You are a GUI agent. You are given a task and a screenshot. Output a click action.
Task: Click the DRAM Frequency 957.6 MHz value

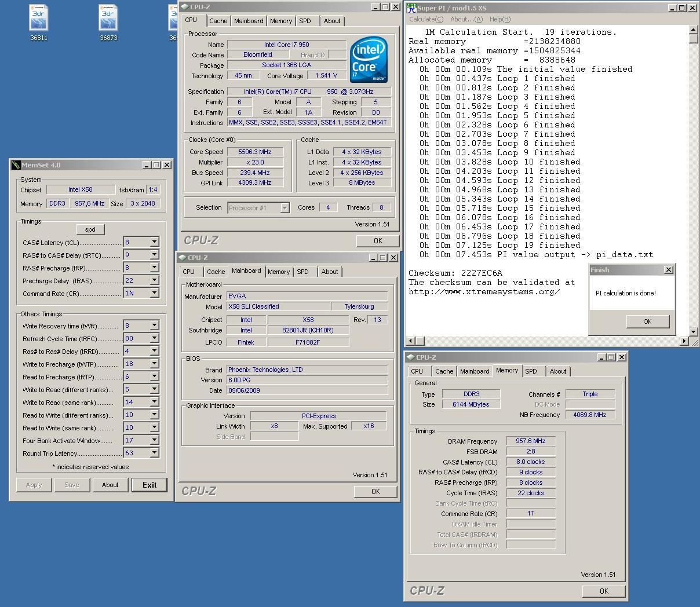531,441
